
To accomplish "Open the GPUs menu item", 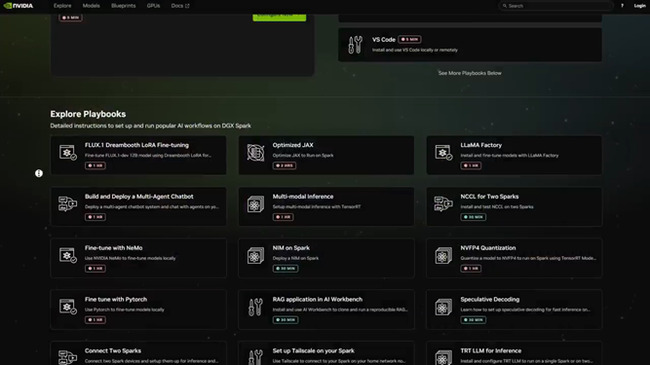I will [153, 6].
